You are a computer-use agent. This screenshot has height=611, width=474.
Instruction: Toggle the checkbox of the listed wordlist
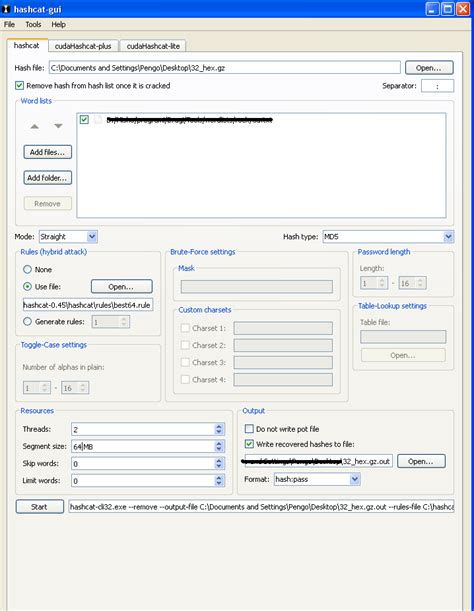coord(84,120)
